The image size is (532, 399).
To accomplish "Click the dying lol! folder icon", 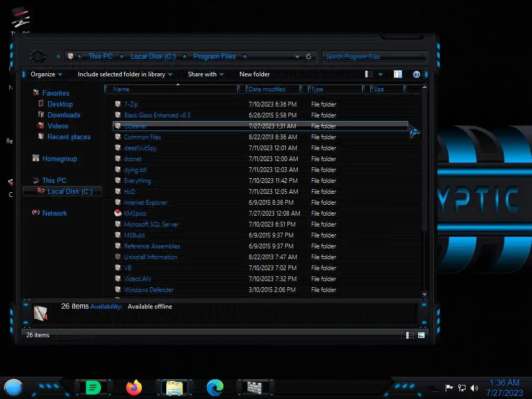I will 118,170.
